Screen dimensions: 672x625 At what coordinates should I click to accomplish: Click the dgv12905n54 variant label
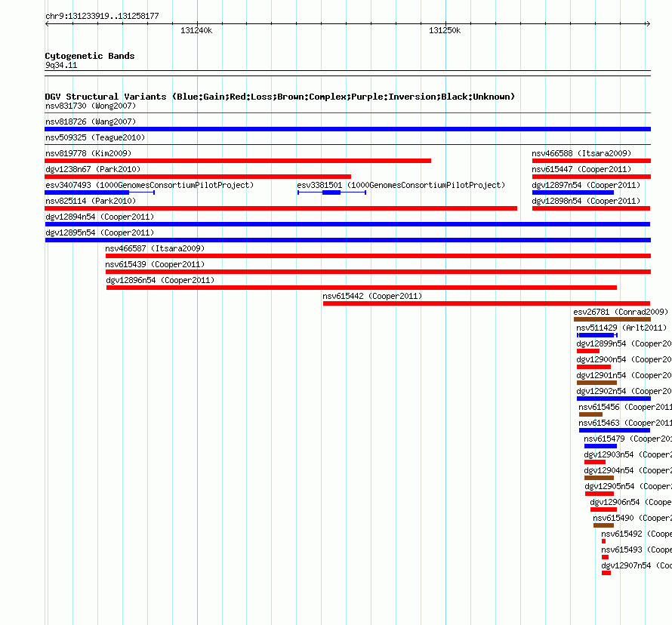tap(628, 486)
